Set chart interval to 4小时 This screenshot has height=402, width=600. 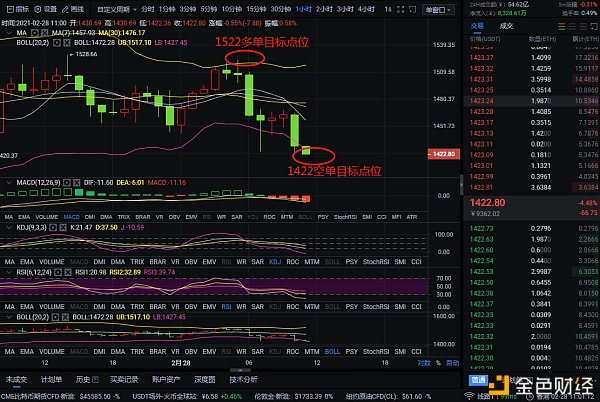[366, 9]
